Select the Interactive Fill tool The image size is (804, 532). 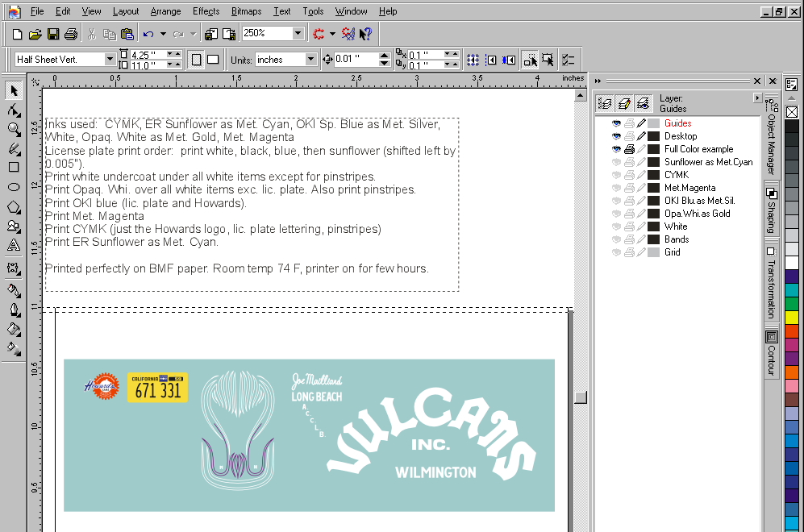point(14,349)
